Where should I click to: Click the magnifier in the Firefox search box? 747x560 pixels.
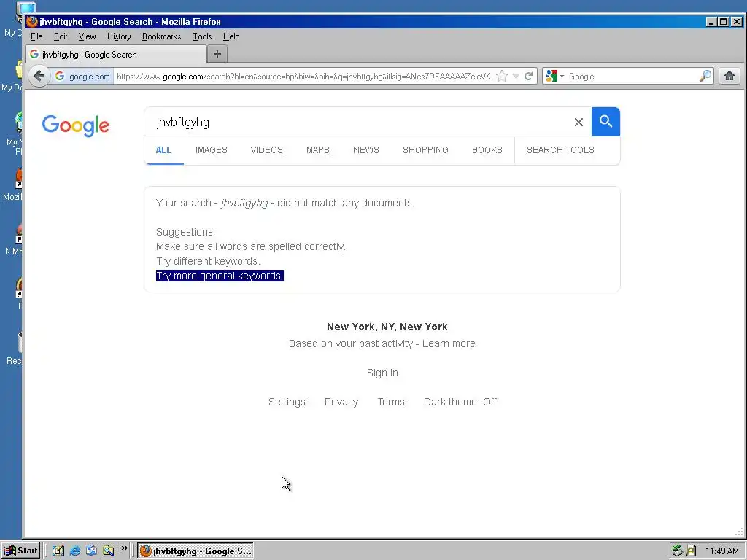tap(705, 76)
